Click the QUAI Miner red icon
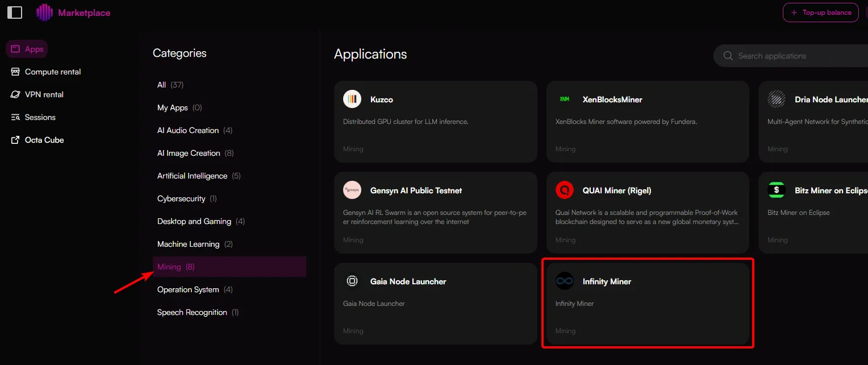Screen dimensions: 868x365 coord(565,190)
